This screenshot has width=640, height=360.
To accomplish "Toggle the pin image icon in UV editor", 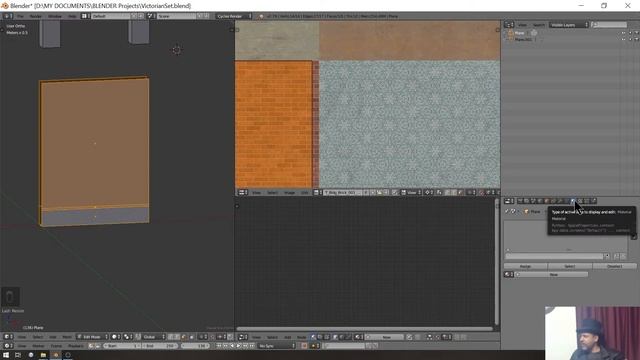I will [x=394, y=192].
